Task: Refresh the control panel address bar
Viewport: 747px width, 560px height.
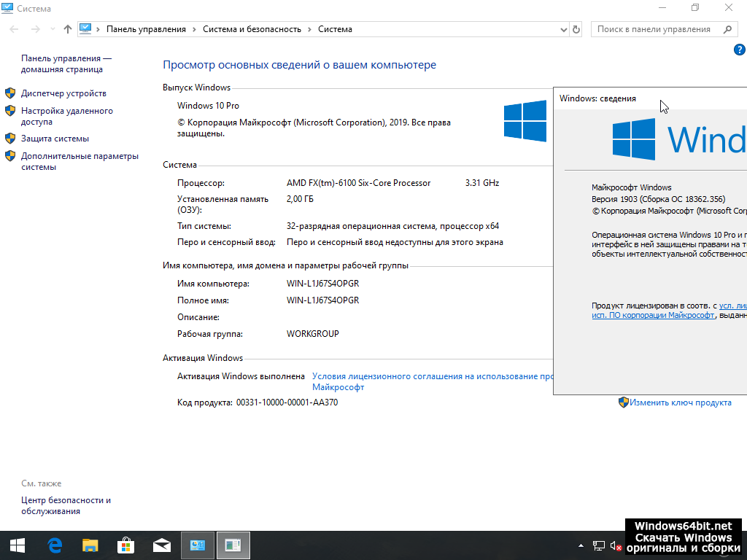Action: (x=576, y=29)
